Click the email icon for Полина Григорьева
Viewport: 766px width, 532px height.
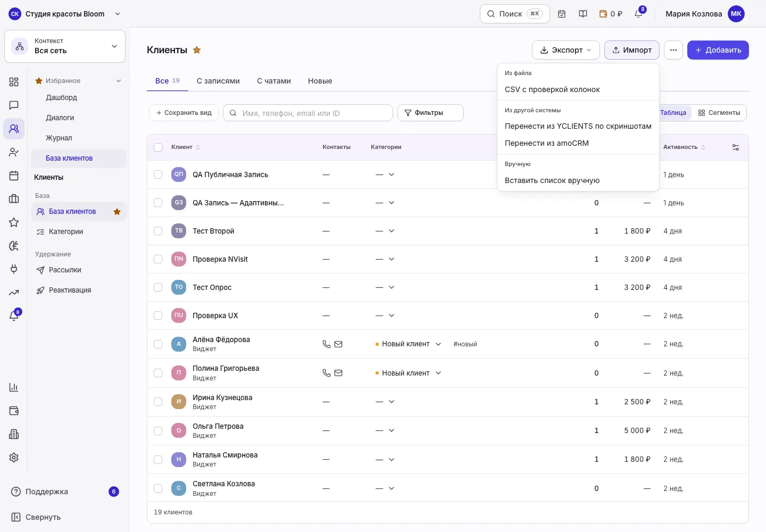click(338, 373)
